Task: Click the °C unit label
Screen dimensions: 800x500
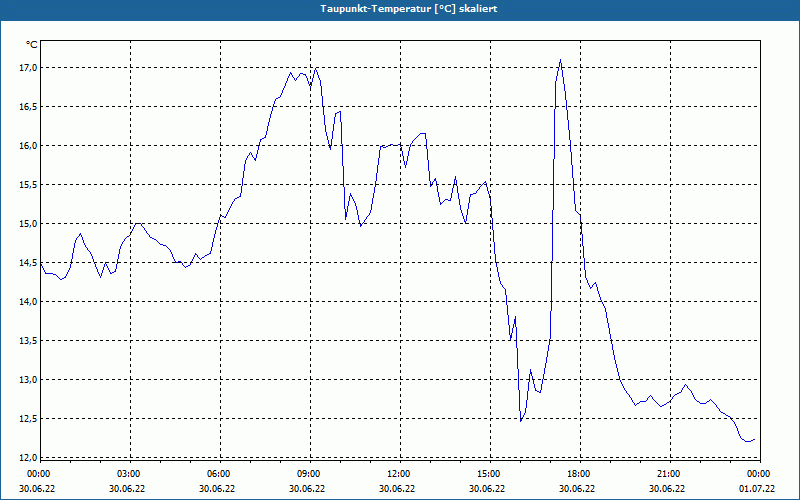Action: point(32,45)
